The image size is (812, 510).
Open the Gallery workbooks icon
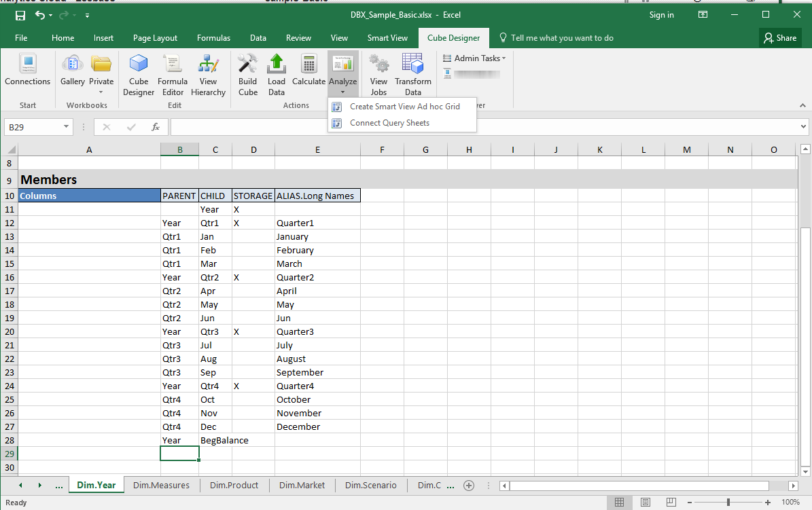pyautogui.click(x=73, y=69)
